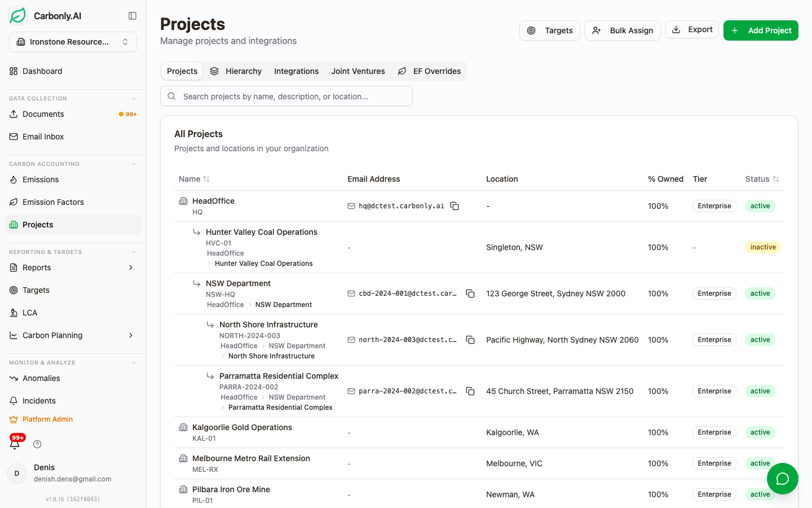812x508 pixels.
Task: Open LCA in the sidebar
Action: (x=73, y=313)
